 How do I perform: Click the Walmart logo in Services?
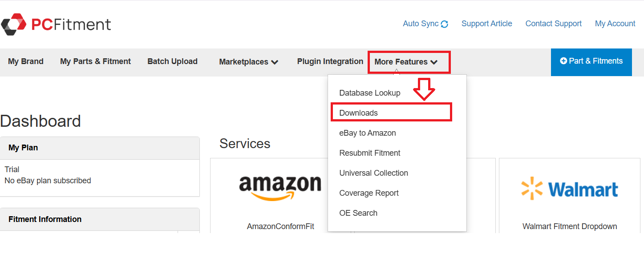click(570, 189)
